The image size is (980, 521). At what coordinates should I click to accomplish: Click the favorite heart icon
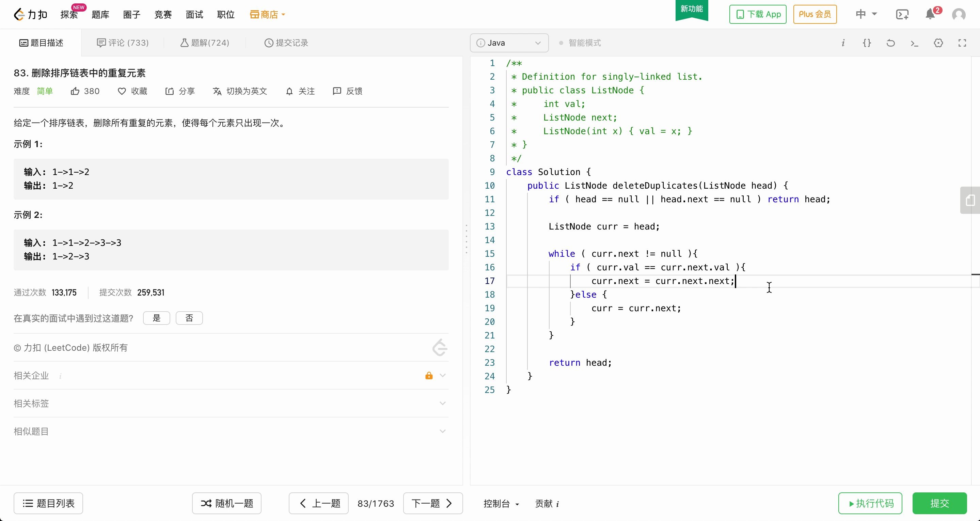point(122,91)
